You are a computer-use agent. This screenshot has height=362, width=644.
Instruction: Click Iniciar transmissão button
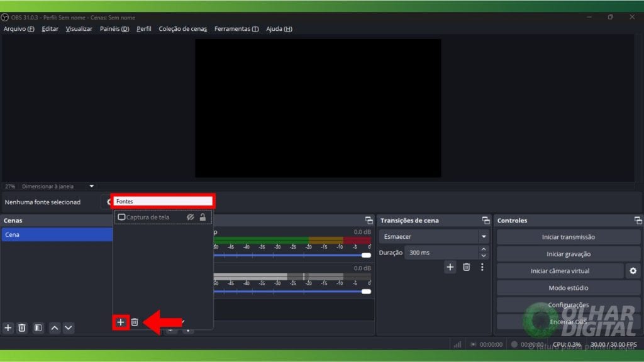coord(568,237)
